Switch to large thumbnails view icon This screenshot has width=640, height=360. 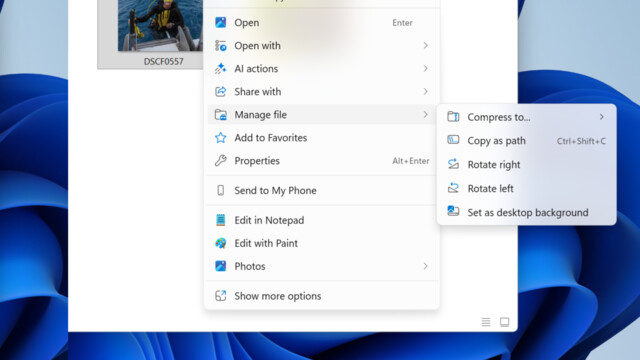(504, 322)
